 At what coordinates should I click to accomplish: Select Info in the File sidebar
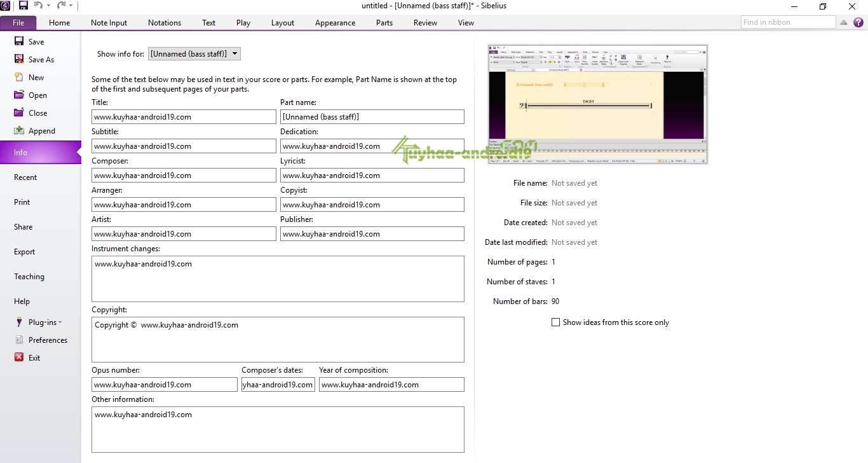point(41,153)
